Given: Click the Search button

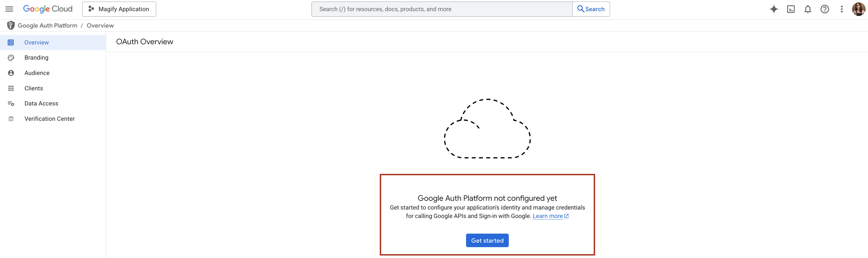Looking at the screenshot, I should 591,9.
